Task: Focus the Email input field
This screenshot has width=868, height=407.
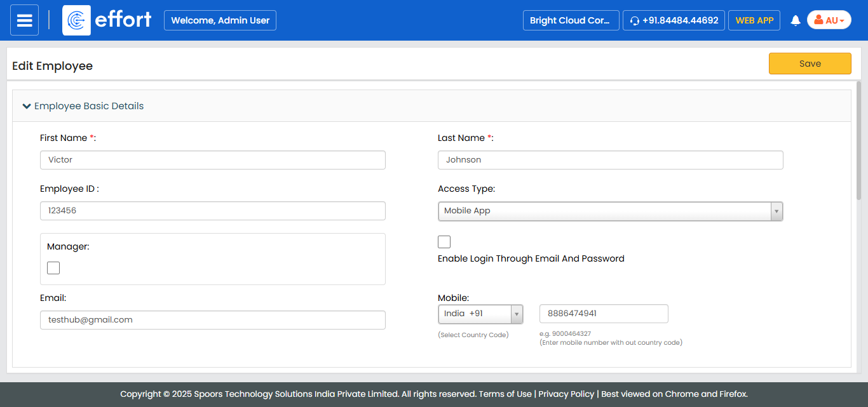Action: 212,320
